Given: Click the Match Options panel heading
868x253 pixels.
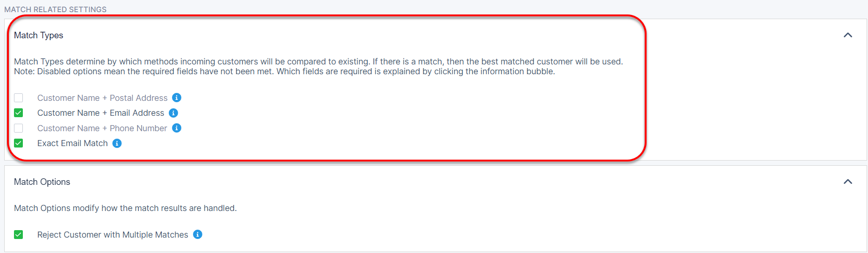Looking at the screenshot, I should 42,182.
